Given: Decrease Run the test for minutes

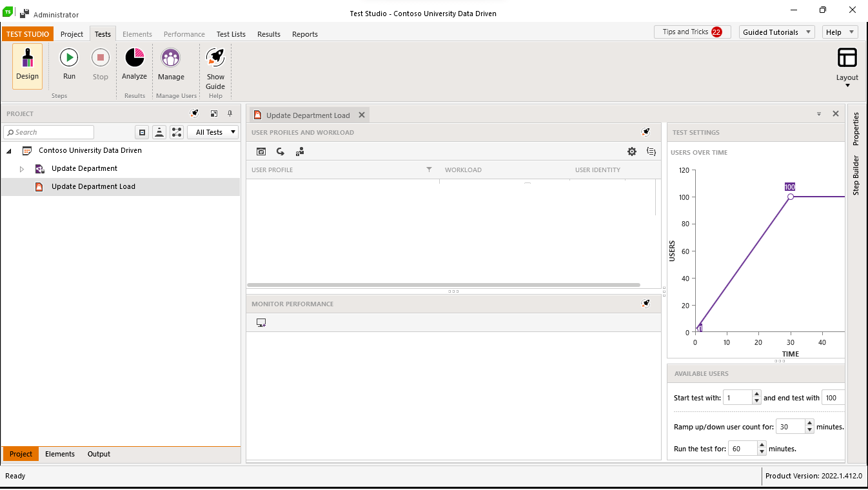Looking at the screenshot, I should tap(762, 452).
